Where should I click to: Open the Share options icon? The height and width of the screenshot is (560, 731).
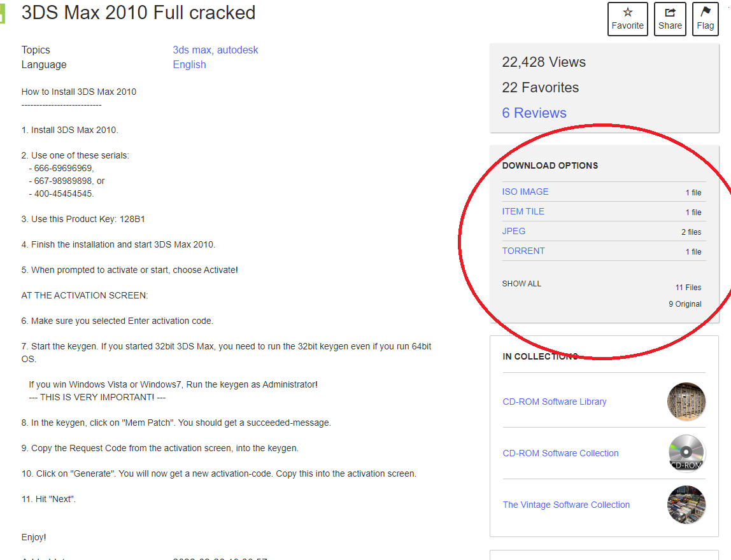(670, 13)
